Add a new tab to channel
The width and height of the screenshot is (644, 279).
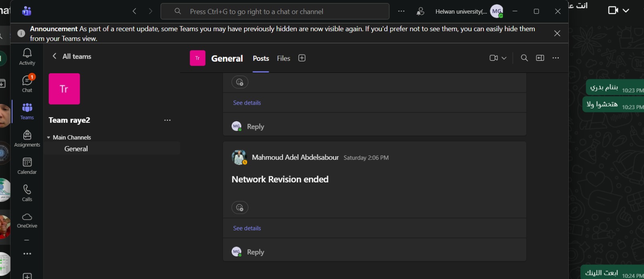pos(302,58)
